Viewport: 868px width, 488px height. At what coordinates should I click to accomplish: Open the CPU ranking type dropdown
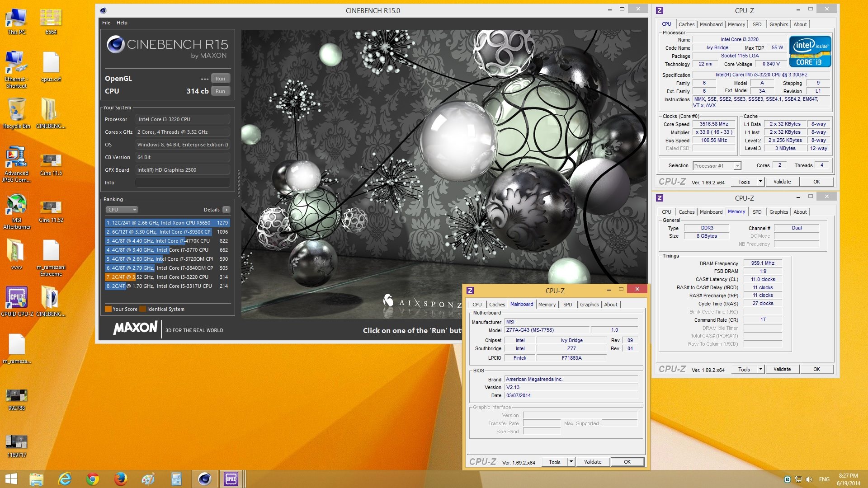[122, 210]
